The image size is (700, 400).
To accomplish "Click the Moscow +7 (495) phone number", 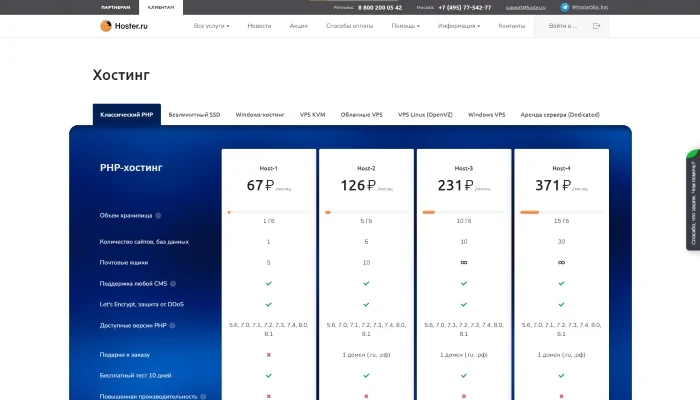I will (465, 8).
